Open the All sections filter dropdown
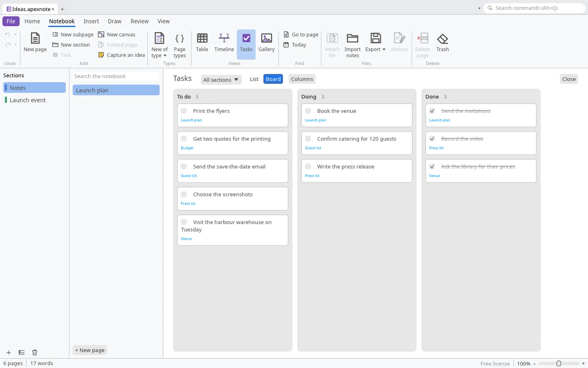 [x=221, y=79]
